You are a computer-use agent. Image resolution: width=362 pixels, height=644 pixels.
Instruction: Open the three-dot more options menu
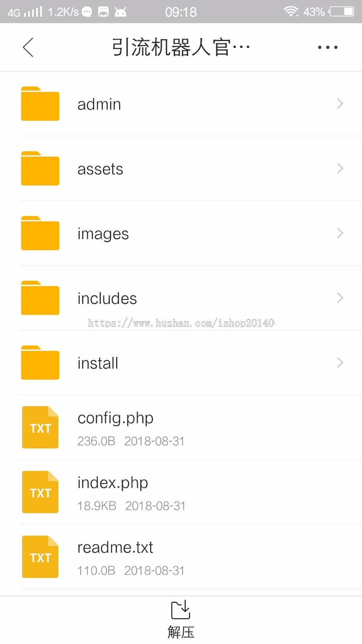point(327,47)
